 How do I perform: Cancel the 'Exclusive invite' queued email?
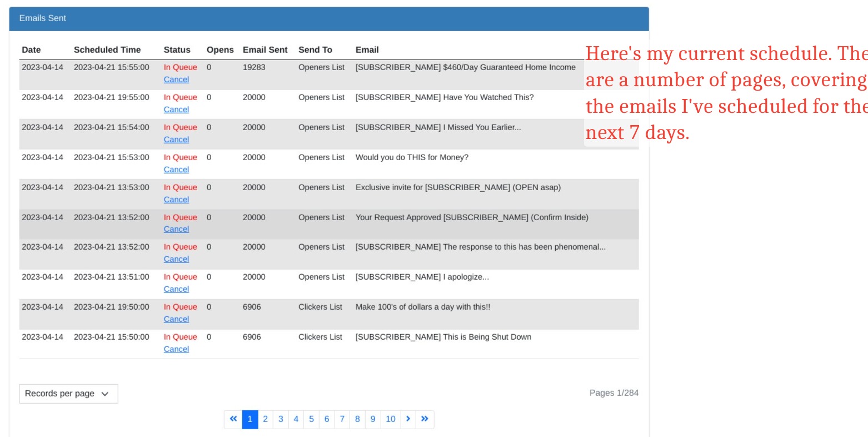[176, 200]
